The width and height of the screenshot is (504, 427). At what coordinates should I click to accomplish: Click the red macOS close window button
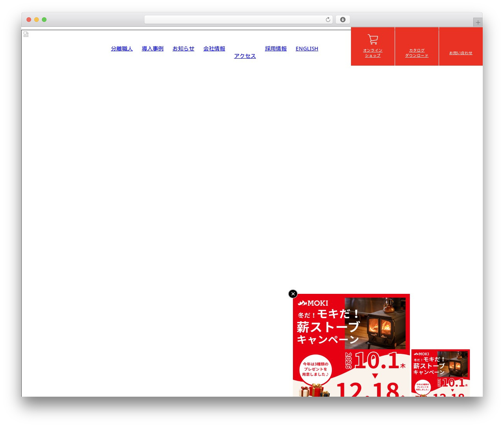click(x=29, y=20)
